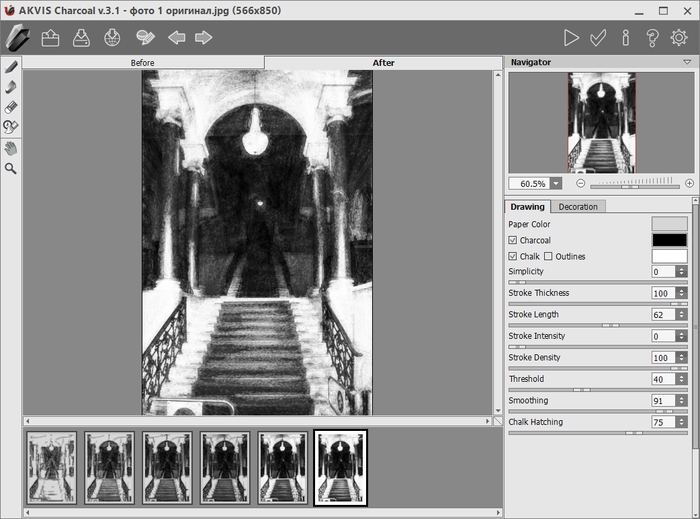The width and height of the screenshot is (700, 519).
Task: Click the Stroke Thickness value stepper arrows
Action: (x=681, y=293)
